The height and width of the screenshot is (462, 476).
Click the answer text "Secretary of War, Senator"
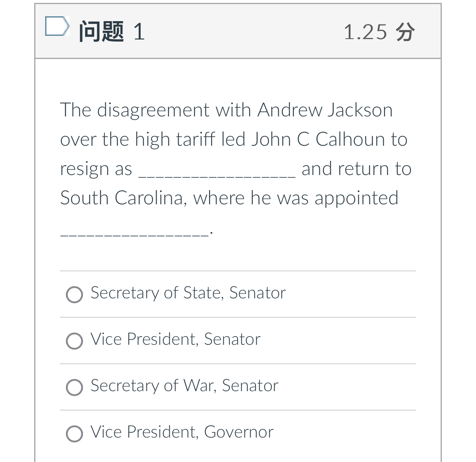184,386
